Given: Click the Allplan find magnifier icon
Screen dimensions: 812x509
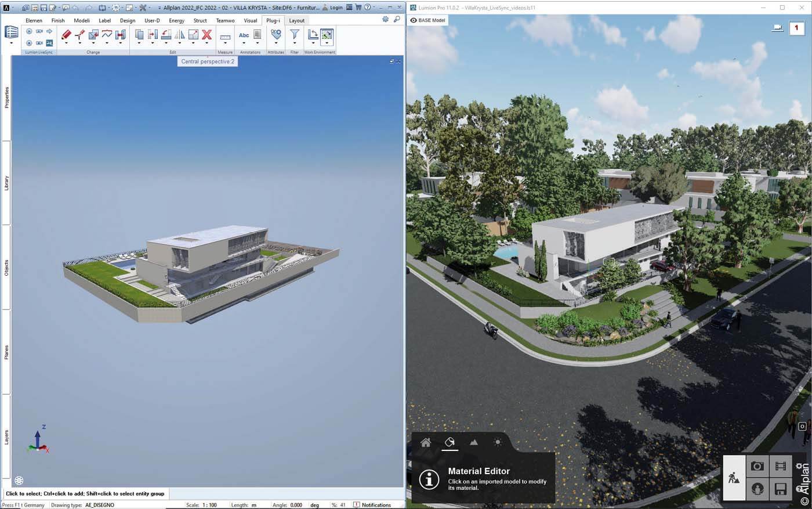Looking at the screenshot, I should click(x=397, y=20).
